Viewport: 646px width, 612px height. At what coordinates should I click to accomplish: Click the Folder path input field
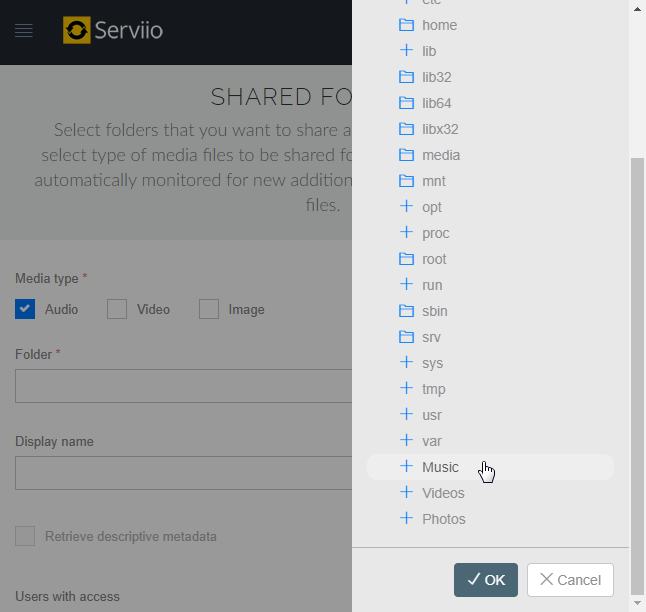(184, 386)
